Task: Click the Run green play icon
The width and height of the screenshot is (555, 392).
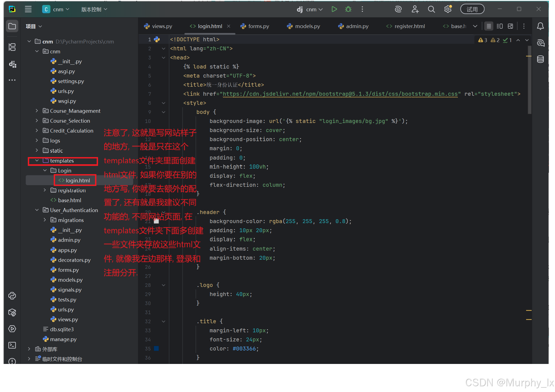Action: point(334,9)
